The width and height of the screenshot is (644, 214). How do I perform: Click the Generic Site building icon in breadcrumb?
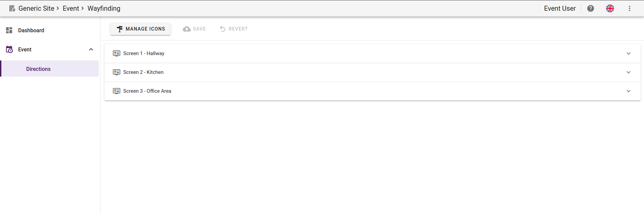[x=12, y=8]
